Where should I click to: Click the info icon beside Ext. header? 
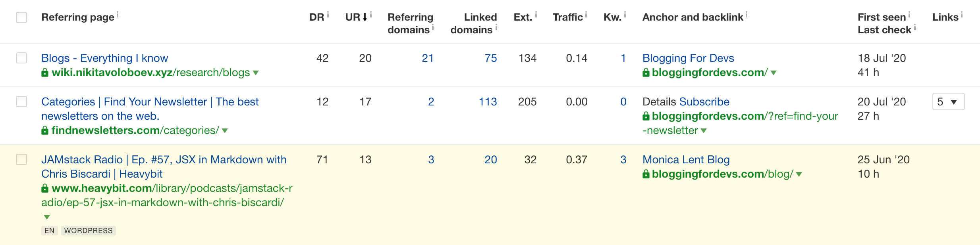pos(536,14)
